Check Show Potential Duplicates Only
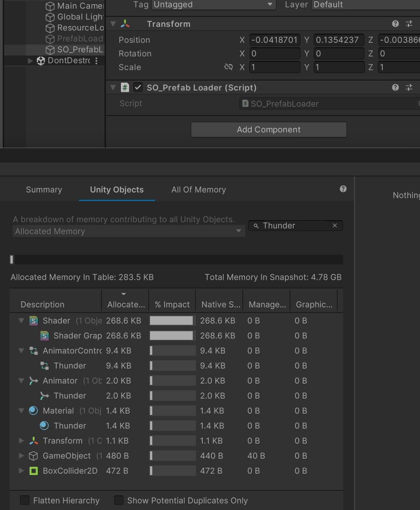 tap(119, 500)
